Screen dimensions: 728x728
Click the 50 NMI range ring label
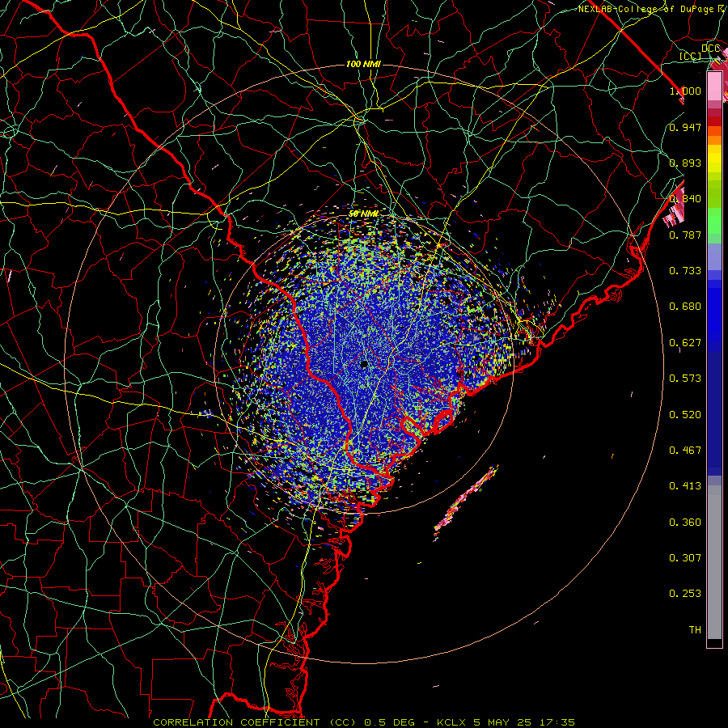pyautogui.click(x=363, y=214)
